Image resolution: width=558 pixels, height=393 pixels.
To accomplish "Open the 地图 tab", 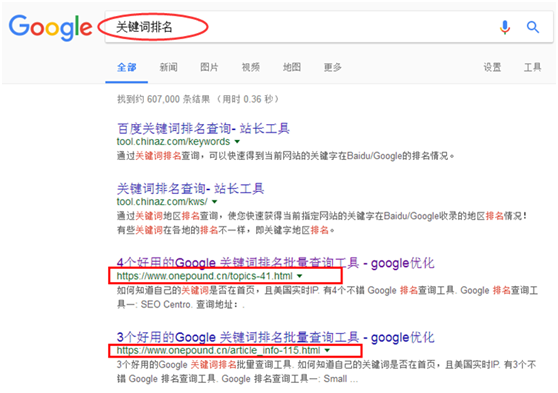I will pyautogui.click(x=292, y=67).
